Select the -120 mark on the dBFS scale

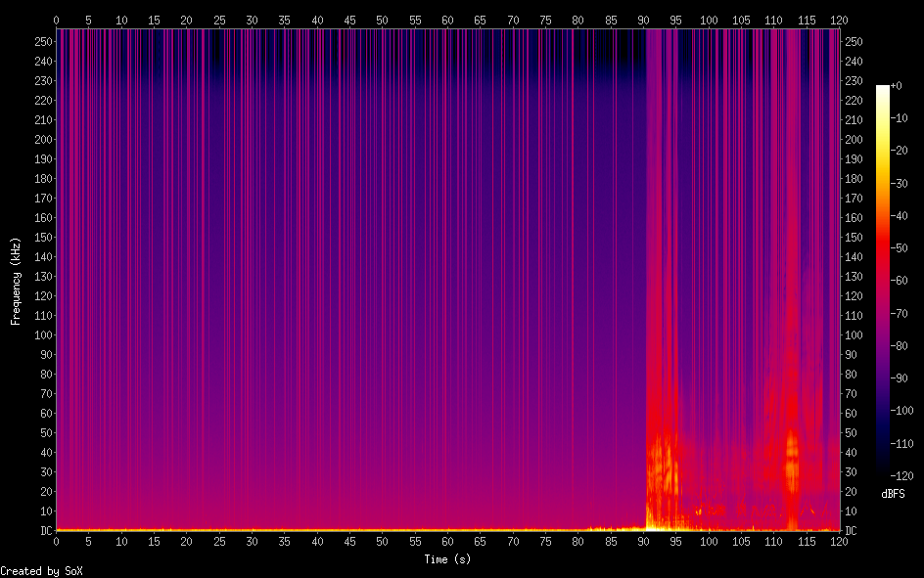click(x=901, y=476)
